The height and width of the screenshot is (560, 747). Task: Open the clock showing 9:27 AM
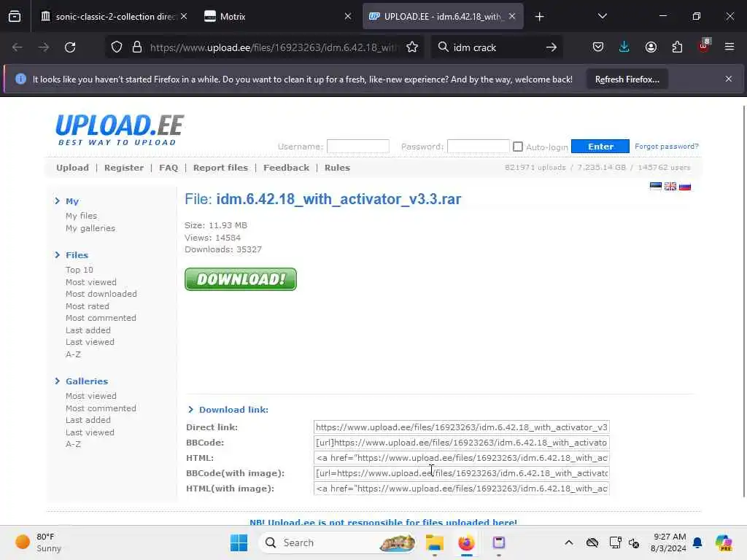point(669,542)
